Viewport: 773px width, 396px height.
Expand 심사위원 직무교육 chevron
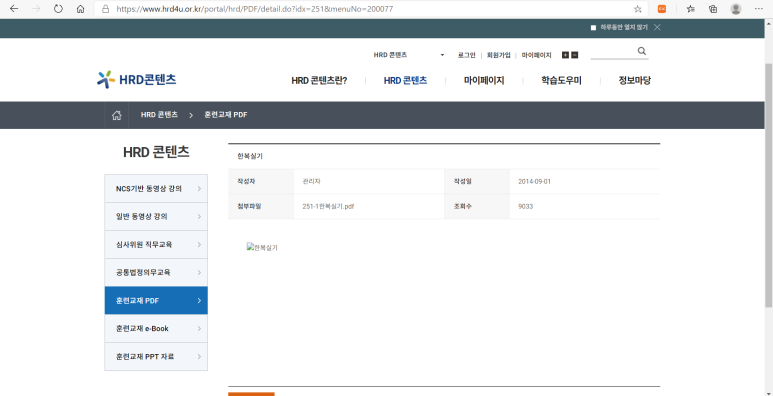coord(199,245)
